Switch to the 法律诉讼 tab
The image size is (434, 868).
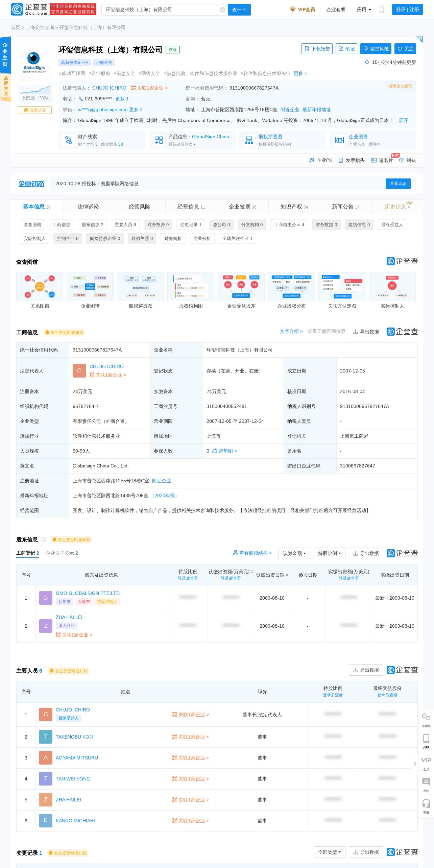(88, 207)
